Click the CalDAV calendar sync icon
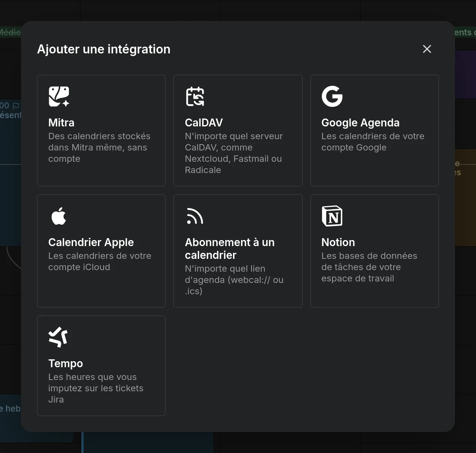 click(x=195, y=96)
